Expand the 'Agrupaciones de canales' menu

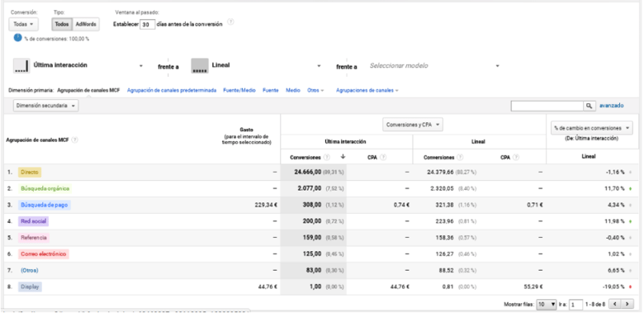pyautogui.click(x=367, y=90)
